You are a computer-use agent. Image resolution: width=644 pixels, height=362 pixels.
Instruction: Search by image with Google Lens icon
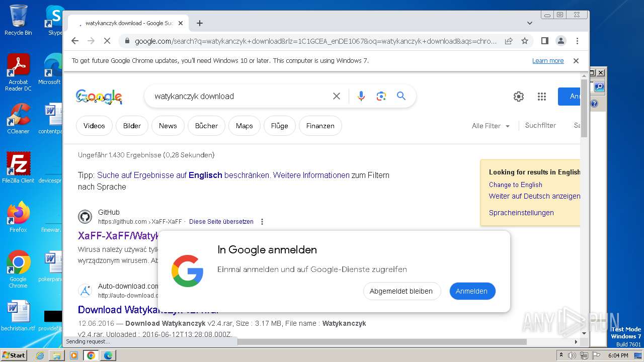[381, 96]
